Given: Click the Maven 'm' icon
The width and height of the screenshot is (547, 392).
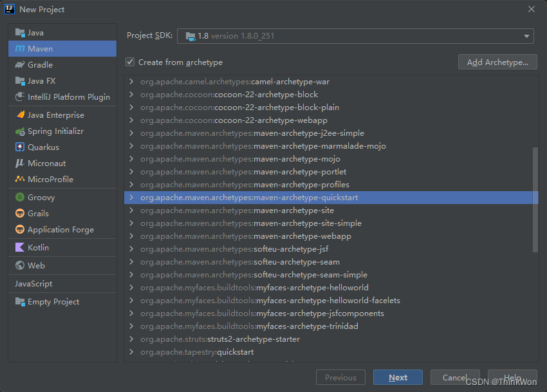Looking at the screenshot, I should 20,48.
